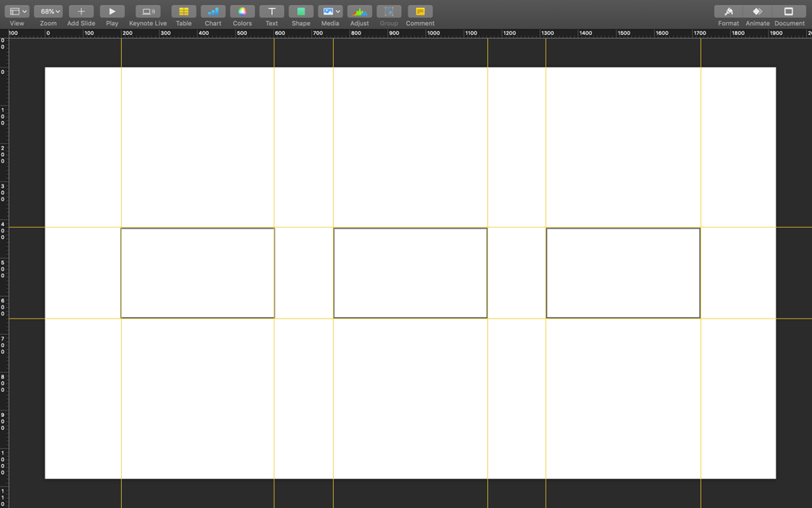This screenshot has height=508, width=812.
Task: Start Keynote Live presentation
Action: (148, 11)
